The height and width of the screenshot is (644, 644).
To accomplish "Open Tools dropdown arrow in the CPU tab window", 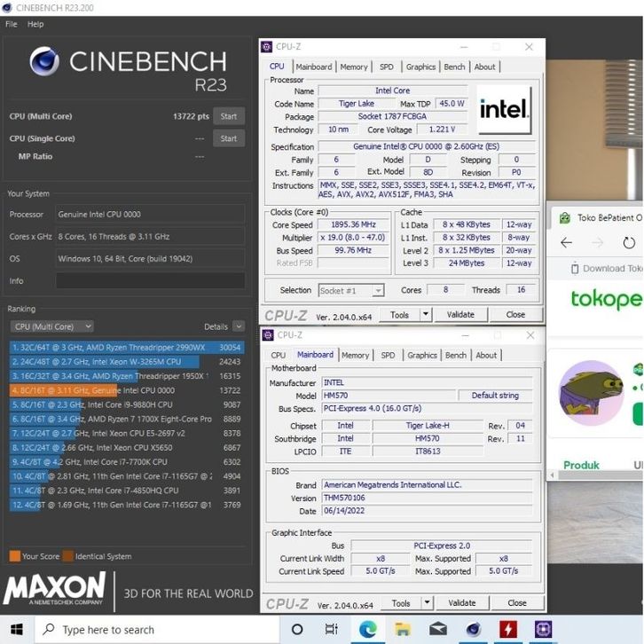I will 425,314.
